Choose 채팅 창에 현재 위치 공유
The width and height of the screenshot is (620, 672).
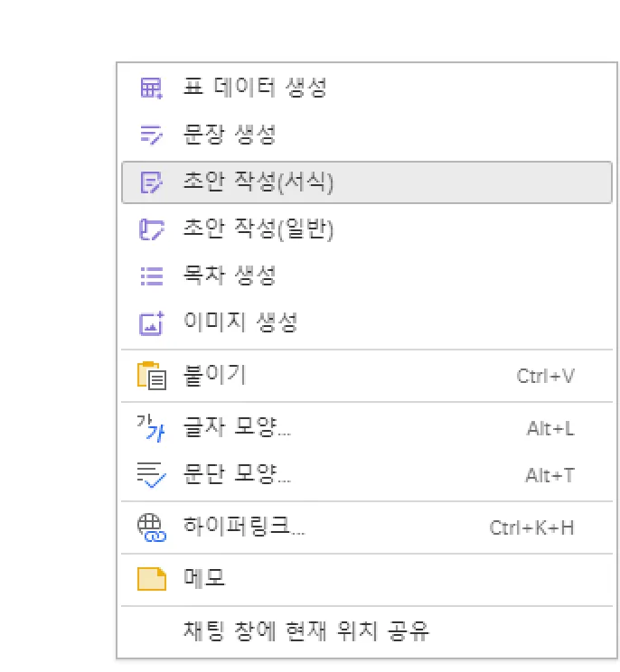coord(305,630)
